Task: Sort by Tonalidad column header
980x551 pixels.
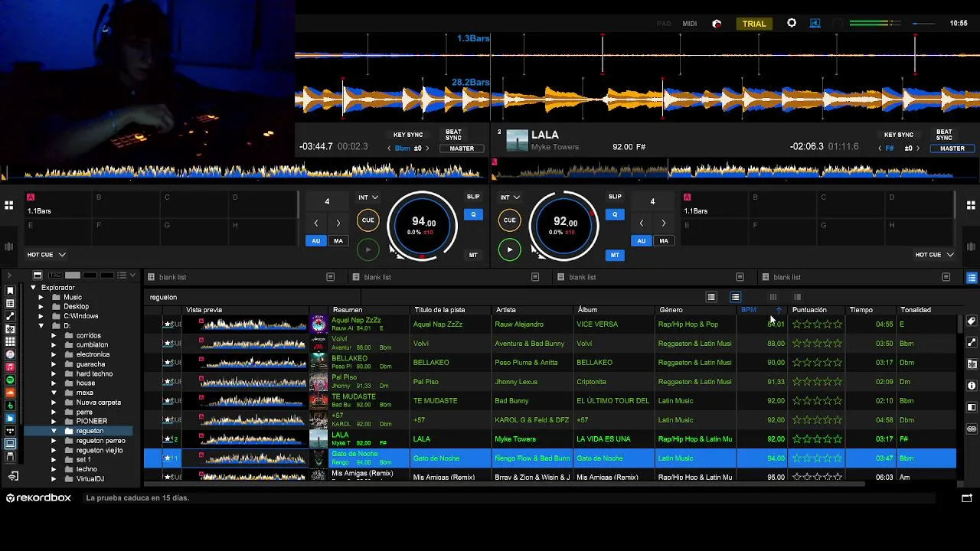Action: tap(926, 310)
